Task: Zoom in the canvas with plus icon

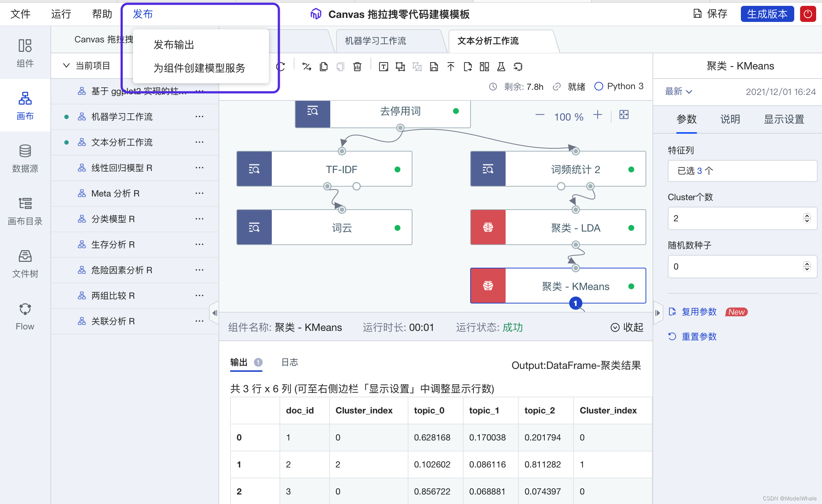Action: coord(598,115)
